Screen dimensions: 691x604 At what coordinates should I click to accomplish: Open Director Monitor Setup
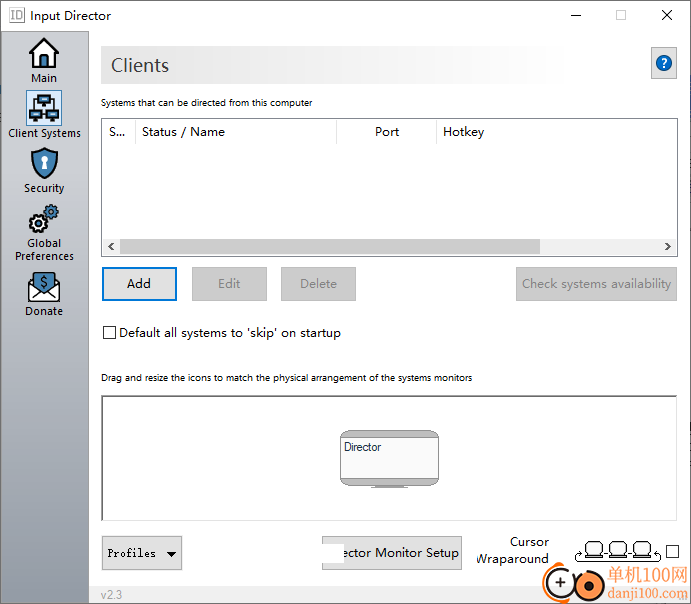(x=392, y=553)
